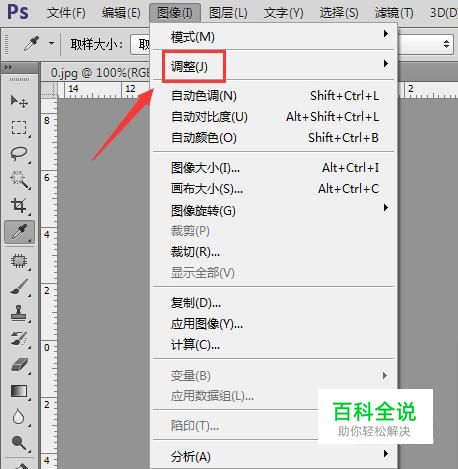Open 计算(C)... dialog
Image resolution: width=458 pixels, height=469 pixels.
tap(273, 345)
